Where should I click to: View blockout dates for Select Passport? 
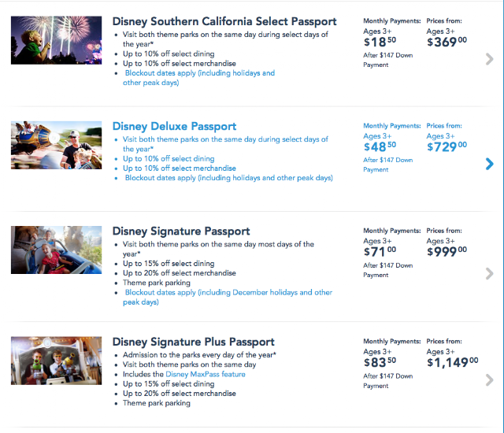coord(199,78)
